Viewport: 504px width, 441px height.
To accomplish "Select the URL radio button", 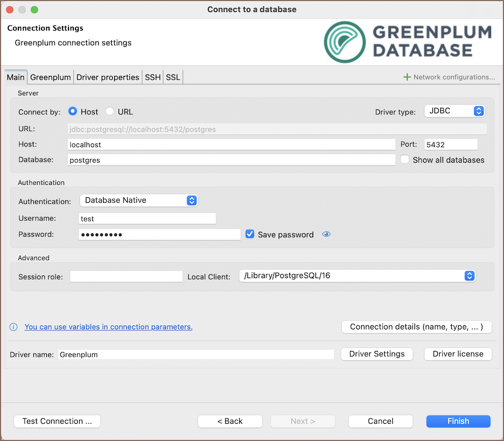I will pyautogui.click(x=110, y=112).
